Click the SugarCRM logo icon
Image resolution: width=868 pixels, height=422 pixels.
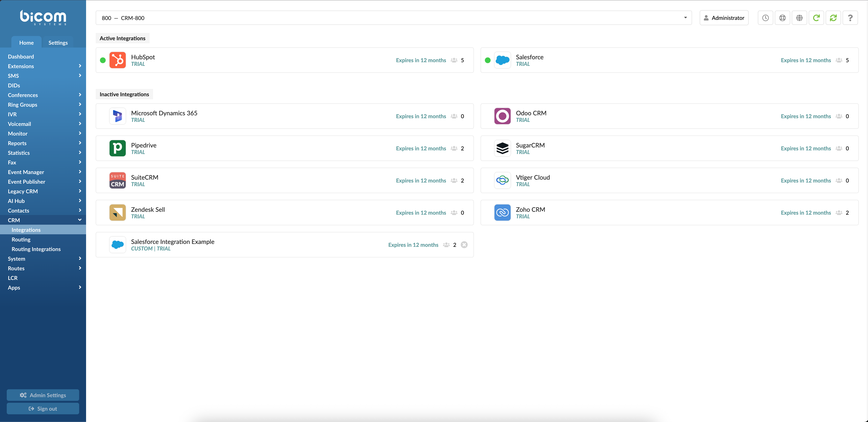(x=502, y=148)
